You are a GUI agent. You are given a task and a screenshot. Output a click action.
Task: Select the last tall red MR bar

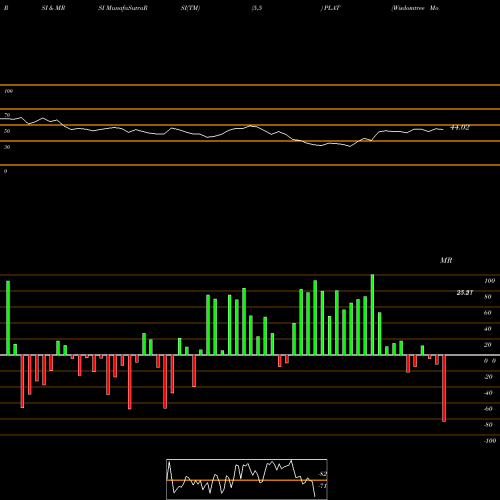[444, 388]
